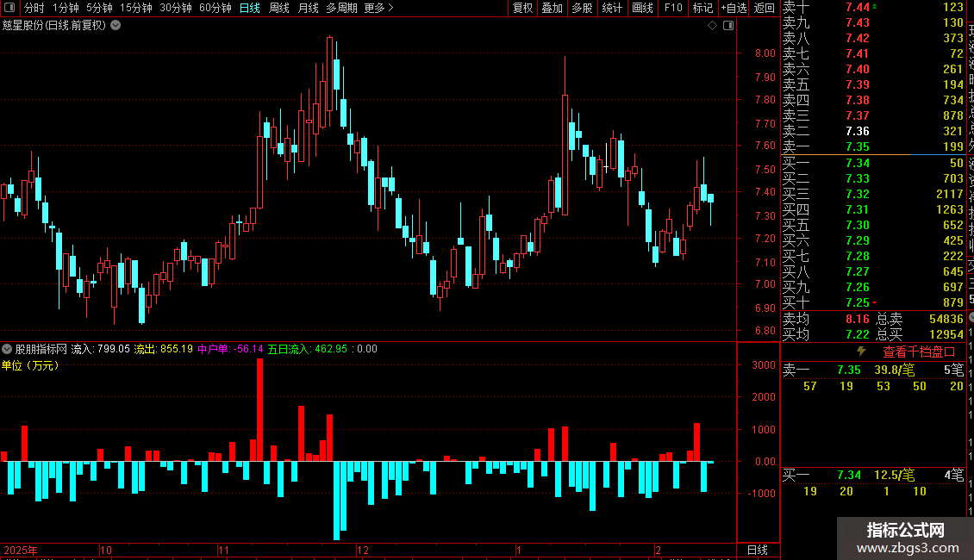The image size is (974, 560).
Task: Click the 五日流入: 462.95 value
Action: click(x=308, y=349)
